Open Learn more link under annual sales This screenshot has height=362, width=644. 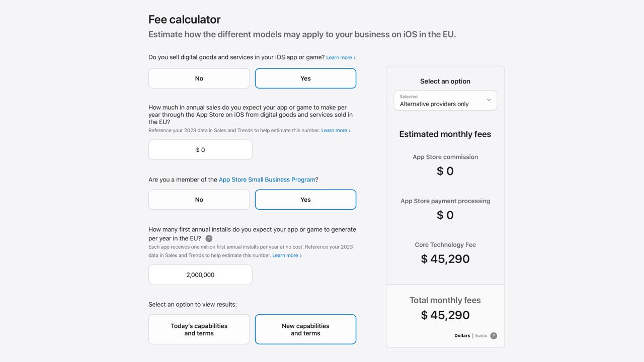[x=336, y=130]
